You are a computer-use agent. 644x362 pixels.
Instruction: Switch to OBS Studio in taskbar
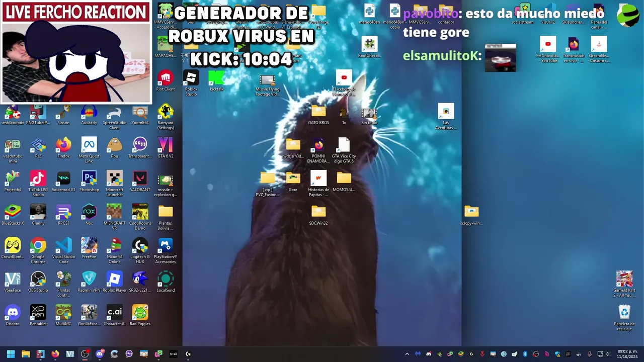[x=85, y=354]
